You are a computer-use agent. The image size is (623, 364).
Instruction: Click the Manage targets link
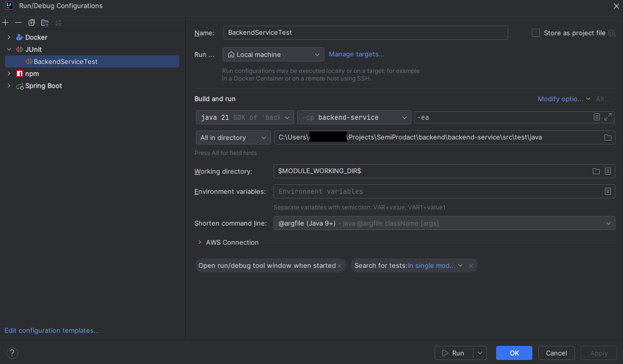356,54
